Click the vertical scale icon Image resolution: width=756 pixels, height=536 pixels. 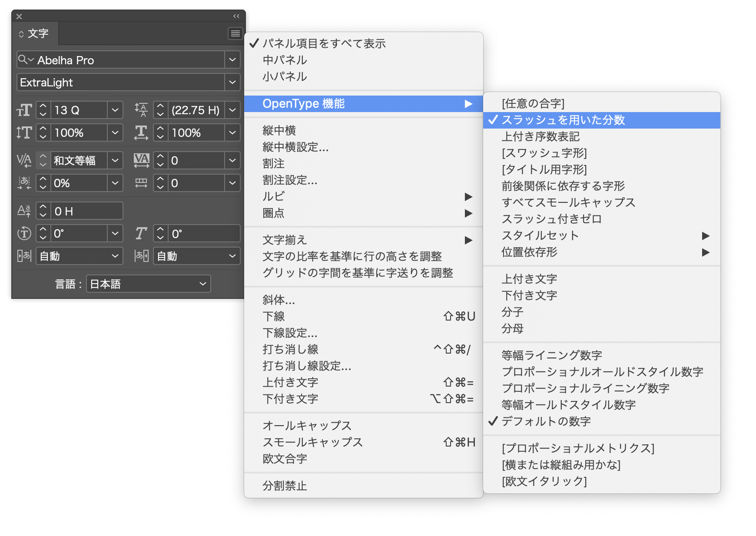coord(24,133)
